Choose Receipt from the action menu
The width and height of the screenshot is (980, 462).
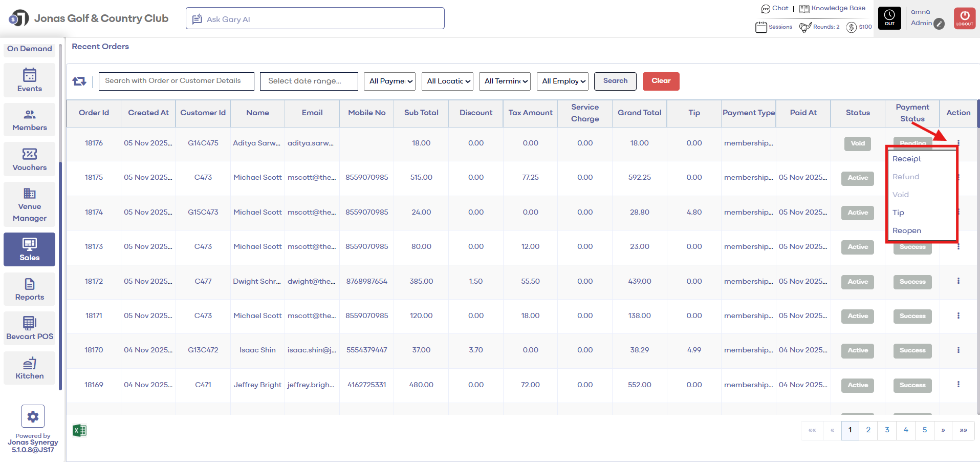tap(906, 159)
